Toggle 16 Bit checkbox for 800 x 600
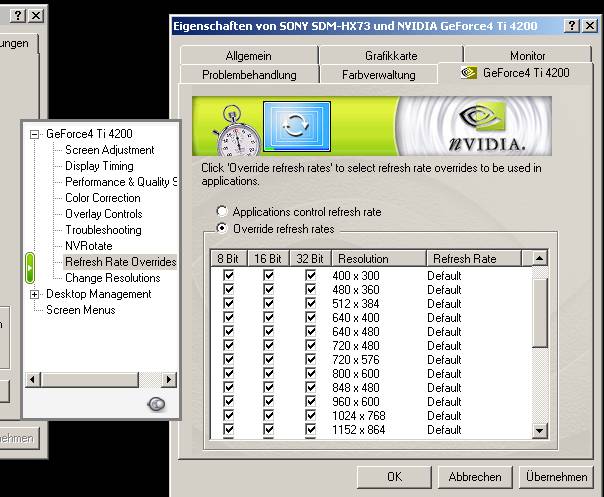The image size is (604, 497). pos(268,373)
